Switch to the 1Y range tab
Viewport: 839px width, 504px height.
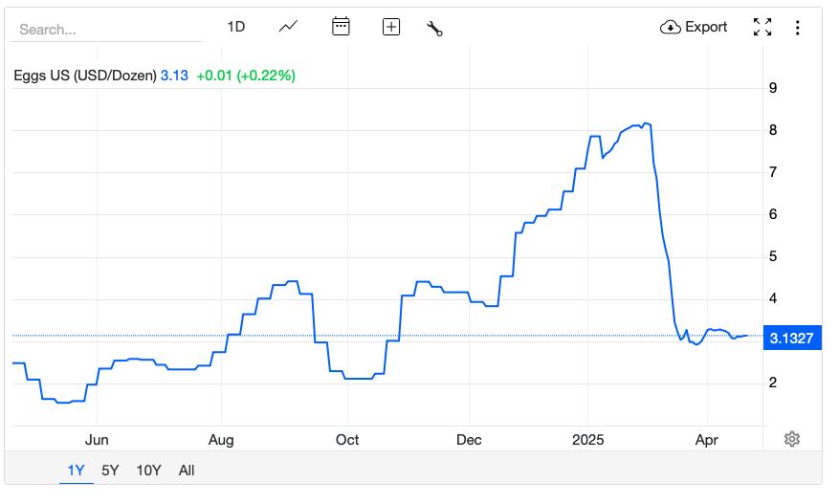pos(76,471)
